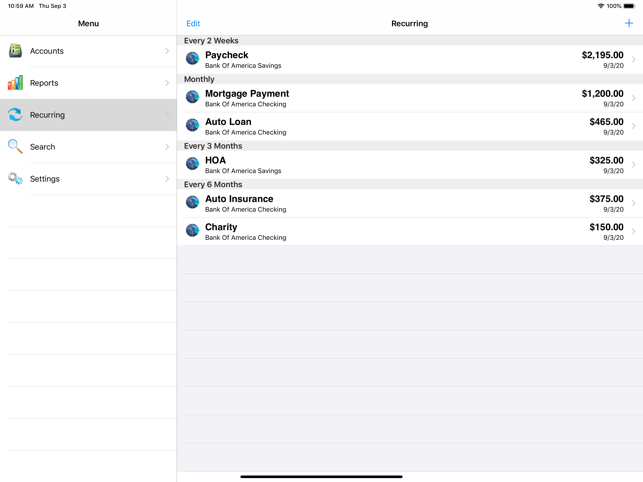Image resolution: width=643 pixels, height=482 pixels.
Task: Click the 9/3/20 date on HOA row
Action: tap(613, 171)
